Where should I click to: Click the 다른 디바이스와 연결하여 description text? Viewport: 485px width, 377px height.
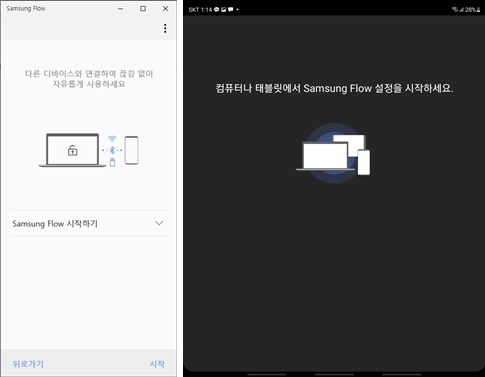pyautogui.click(x=89, y=79)
